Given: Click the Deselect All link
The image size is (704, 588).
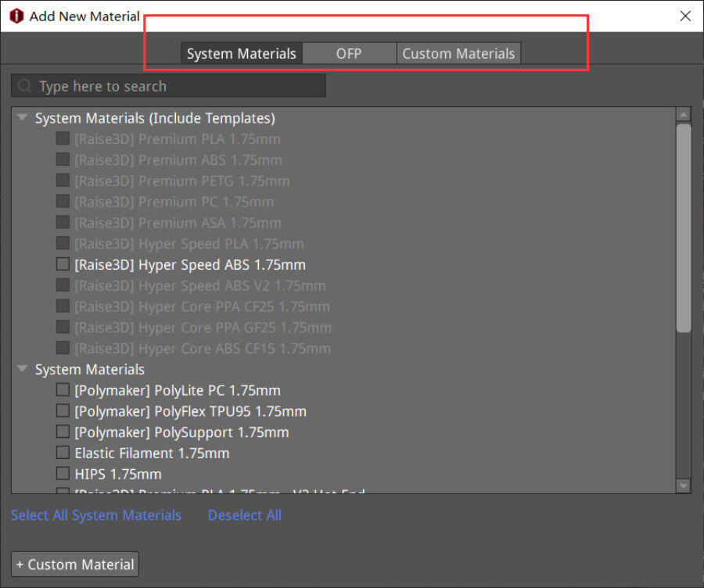Looking at the screenshot, I should click(245, 515).
